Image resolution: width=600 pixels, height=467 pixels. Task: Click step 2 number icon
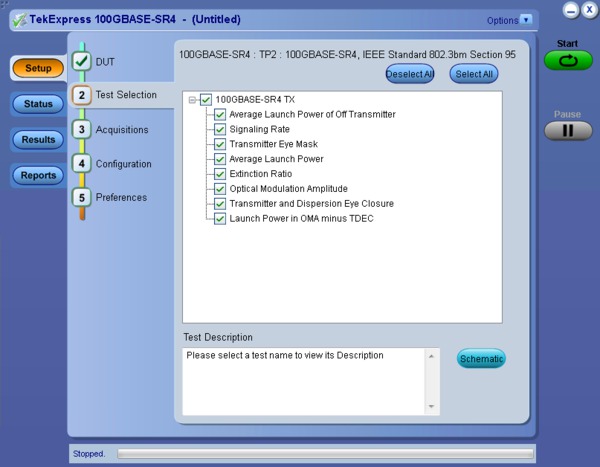82,95
